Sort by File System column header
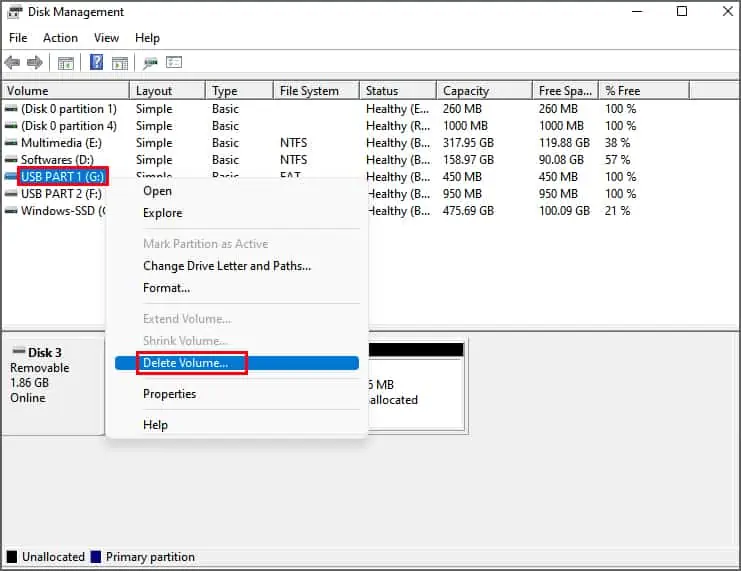Viewport: 741px width, 571px height. pyautogui.click(x=309, y=91)
